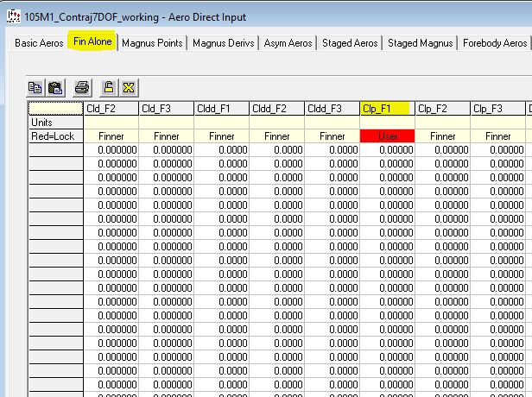Screen dimensions: 532x397
Task: Click the application icon in the title bar
Action: [12, 16]
